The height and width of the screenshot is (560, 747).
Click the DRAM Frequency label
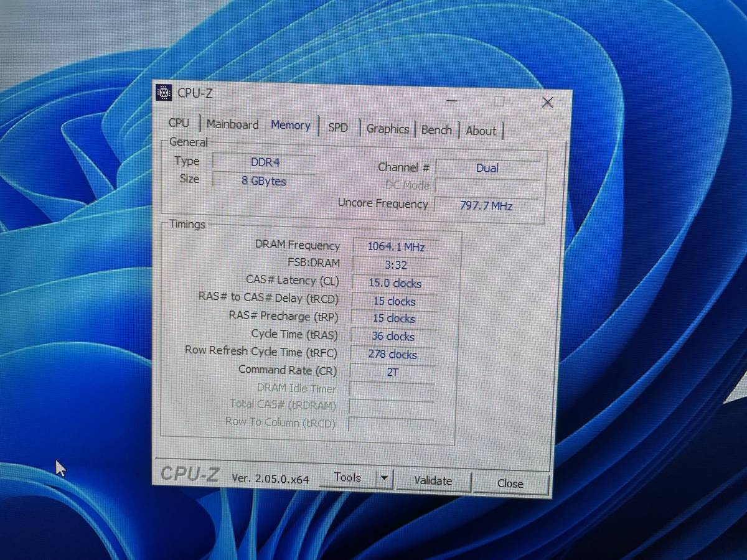[x=298, y=245]
